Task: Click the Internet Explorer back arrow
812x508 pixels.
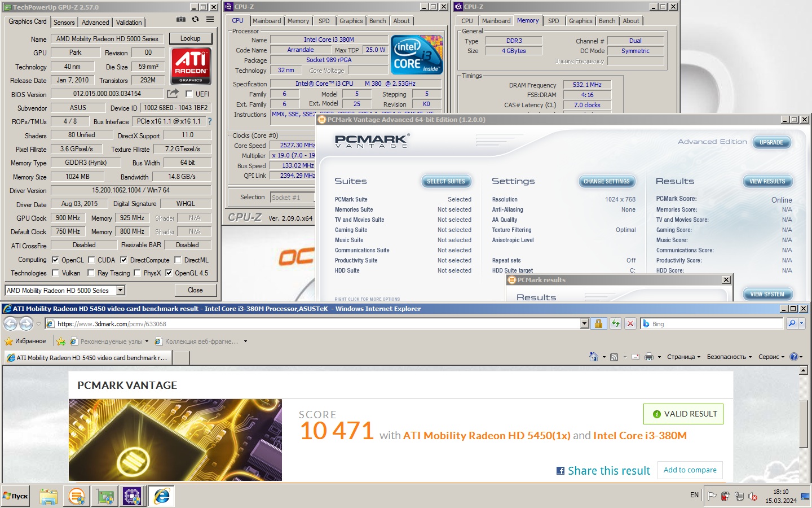Action: tap(11, 323)
